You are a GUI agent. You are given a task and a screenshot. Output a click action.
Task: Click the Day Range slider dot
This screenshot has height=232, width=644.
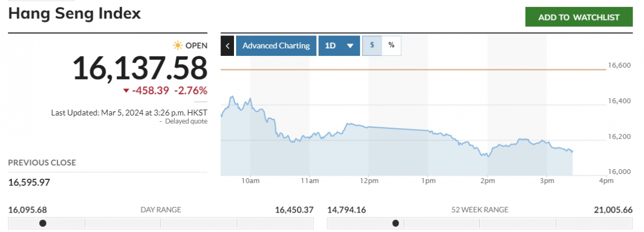pos(43,223)
